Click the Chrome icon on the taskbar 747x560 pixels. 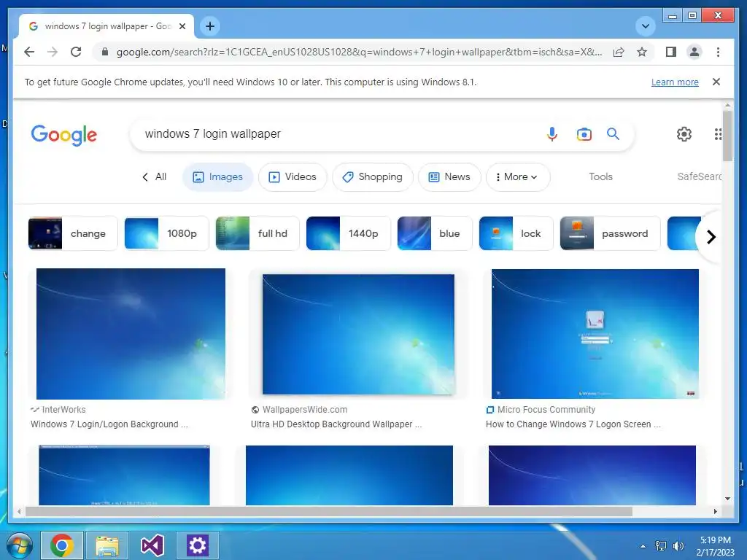(62, 545)
